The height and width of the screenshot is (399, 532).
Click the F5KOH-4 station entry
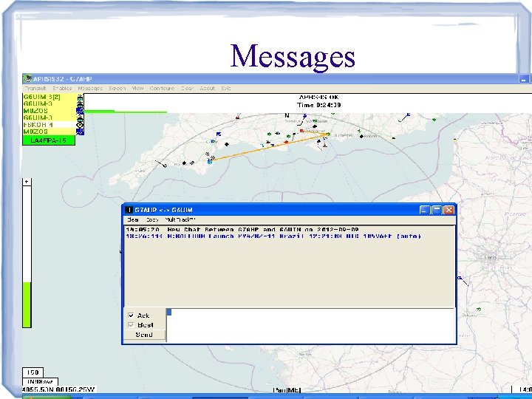point(50,125)
